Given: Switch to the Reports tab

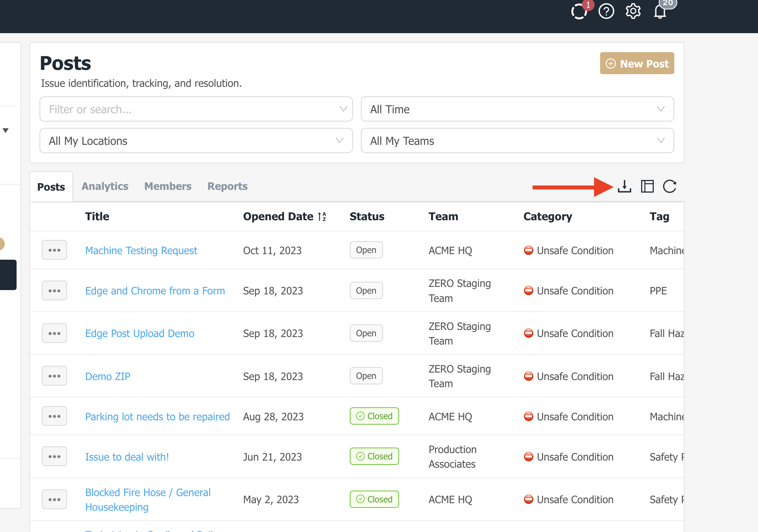Looking at the screenshot, I should tap(227, 186).
